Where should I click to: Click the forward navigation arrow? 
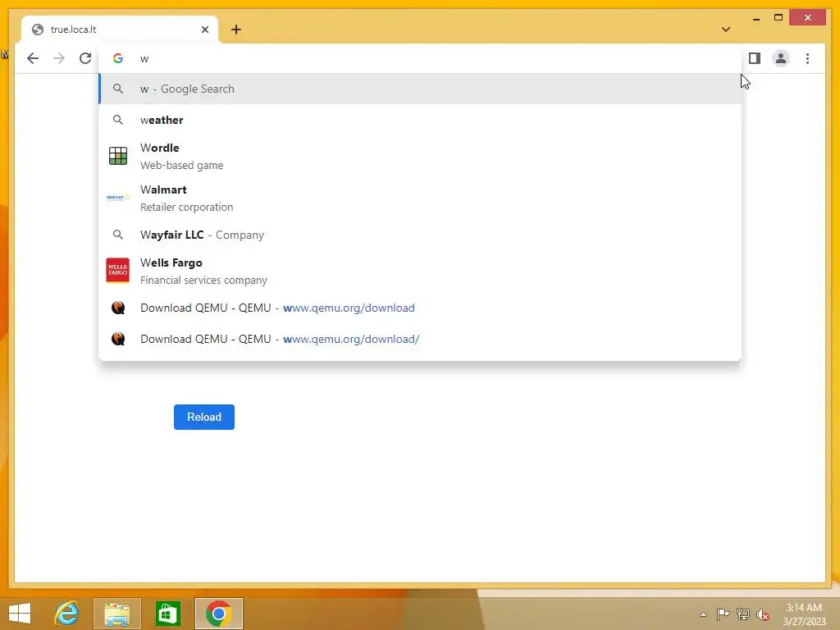[59, 58]
